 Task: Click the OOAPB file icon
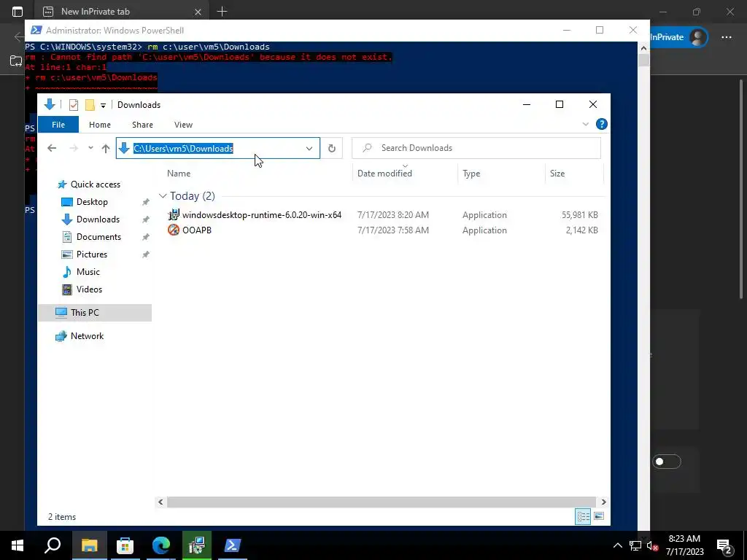(x=174, y=230)
